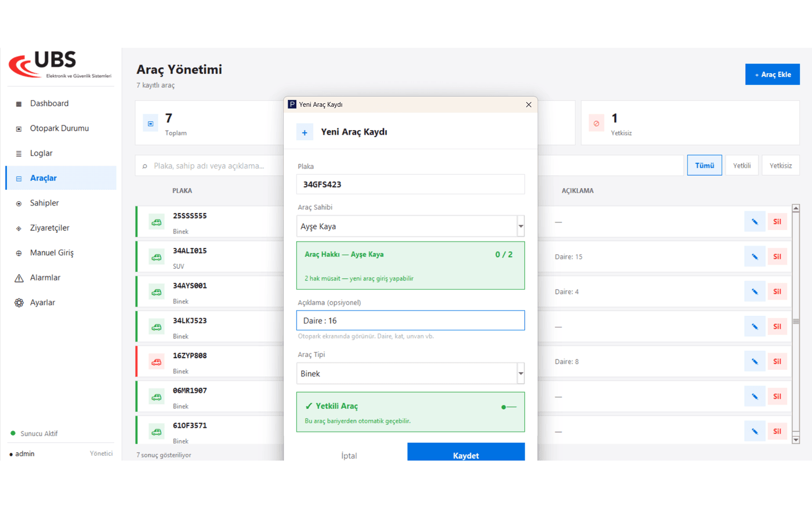The height and width of the screenshot is (508, 812).
Task: Click the Sunucu Aktif status
Action: click(34, 434)
